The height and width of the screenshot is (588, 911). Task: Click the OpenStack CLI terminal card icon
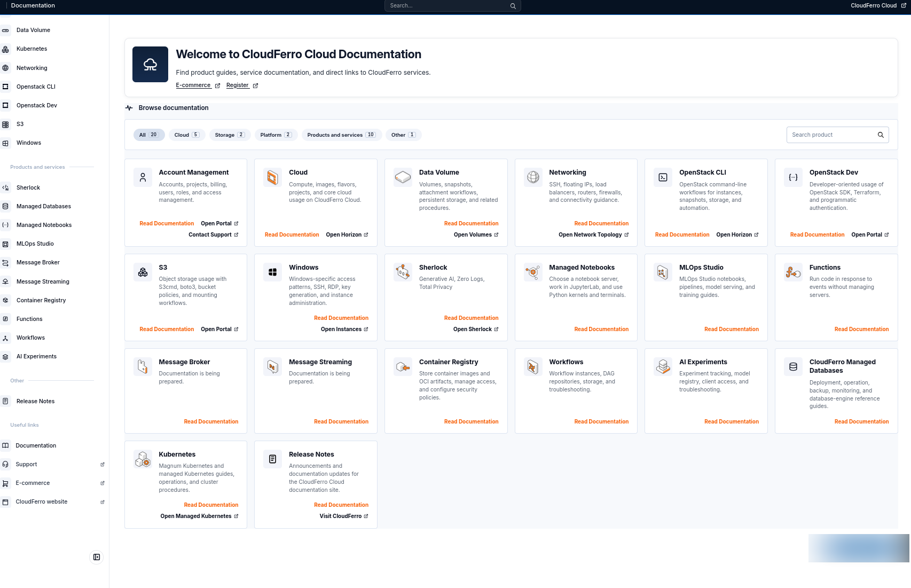[x=663, y=177]
